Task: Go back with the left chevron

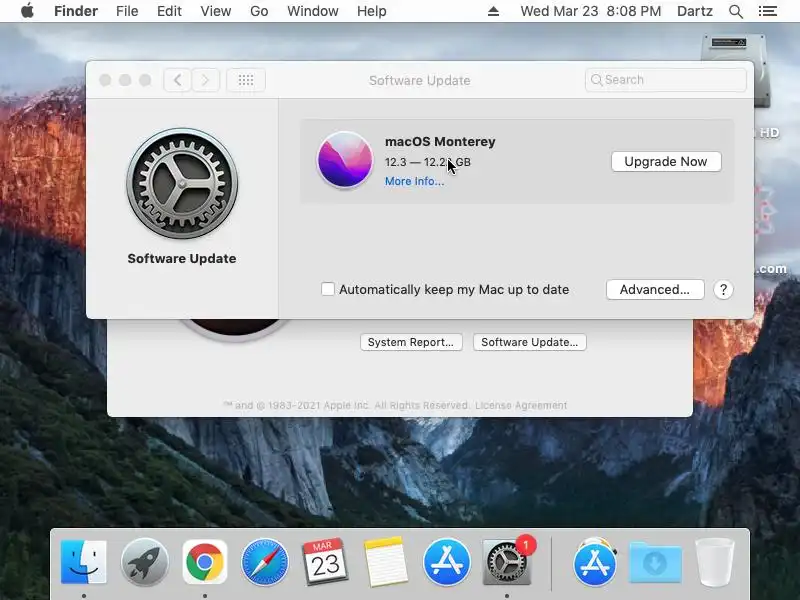Action: click(178, 80)
